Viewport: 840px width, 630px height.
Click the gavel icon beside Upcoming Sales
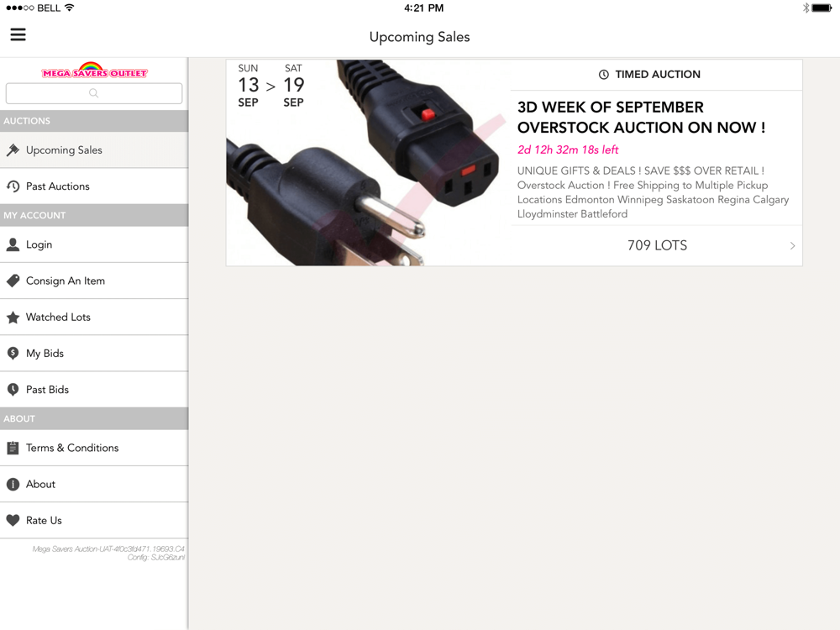(13, 150)
